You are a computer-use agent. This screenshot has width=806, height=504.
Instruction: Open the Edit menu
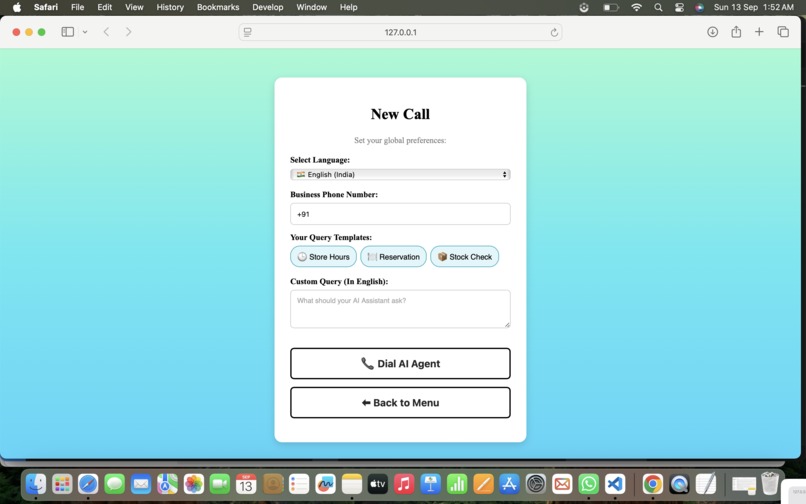tap(104, 7)
